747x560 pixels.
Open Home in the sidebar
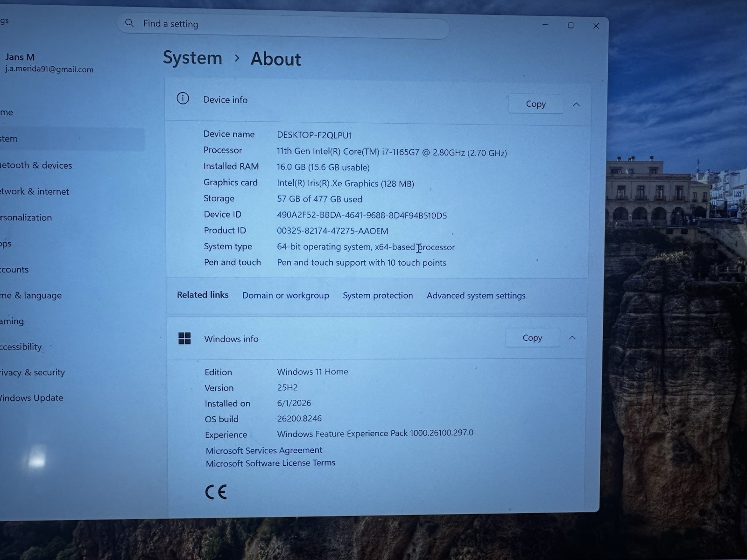tap(7, 112)
